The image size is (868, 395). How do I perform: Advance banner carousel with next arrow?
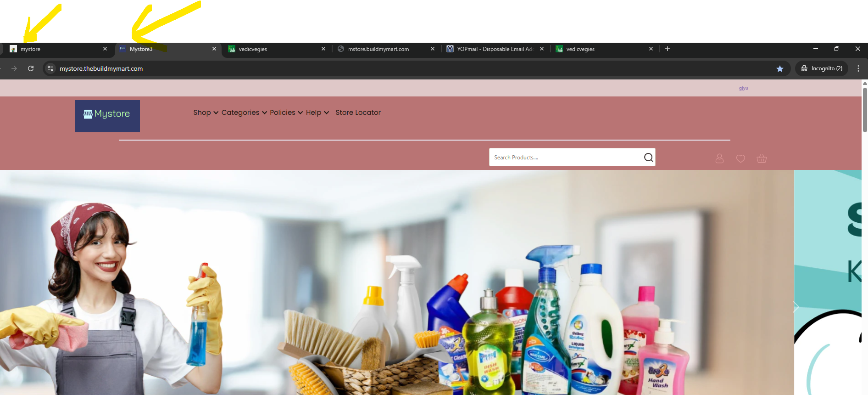point(796,307)
